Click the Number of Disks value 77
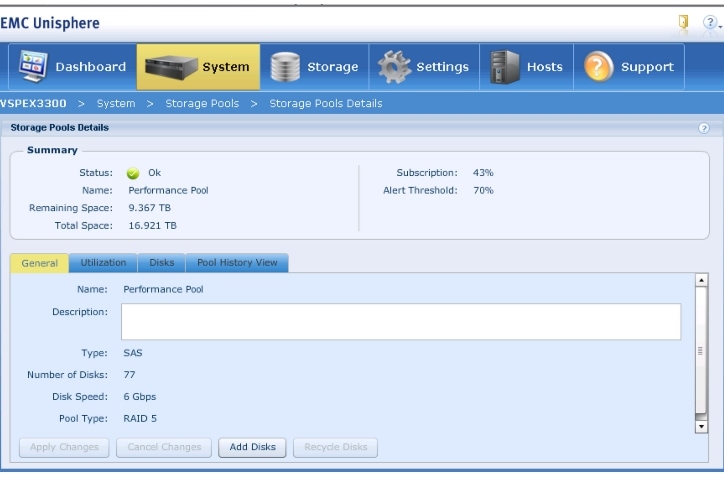This screenshot has width=724, height=490. (129, 375)
